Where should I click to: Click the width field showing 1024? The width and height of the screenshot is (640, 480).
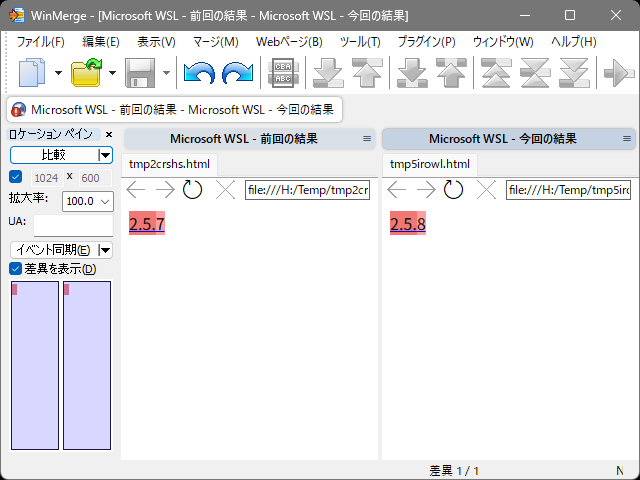pos(47,178)
